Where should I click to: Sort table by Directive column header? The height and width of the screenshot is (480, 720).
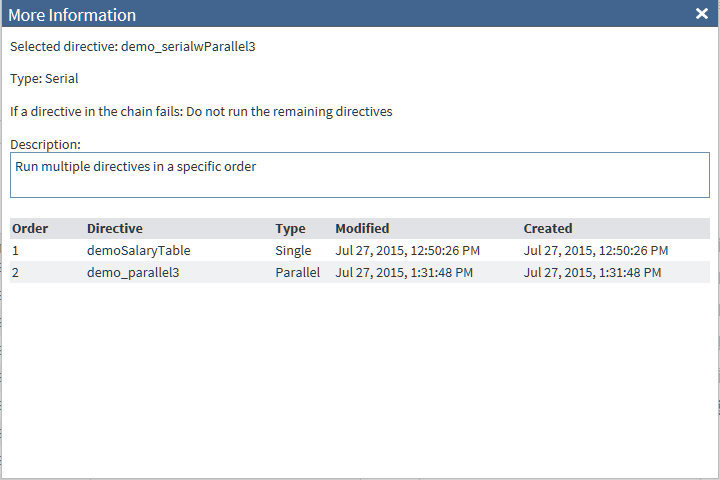115,229
